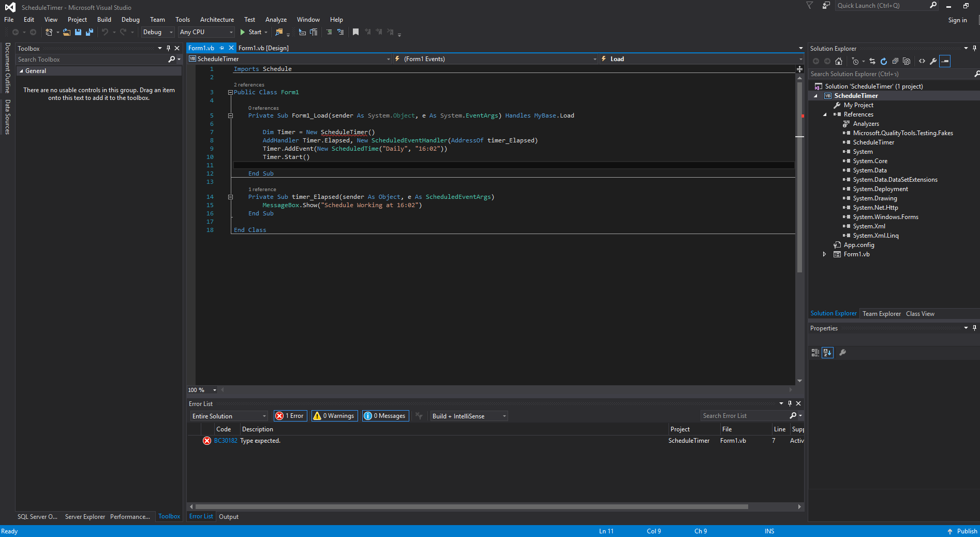
Task: Click the BC30182 error code link
Action: point(226,441)
